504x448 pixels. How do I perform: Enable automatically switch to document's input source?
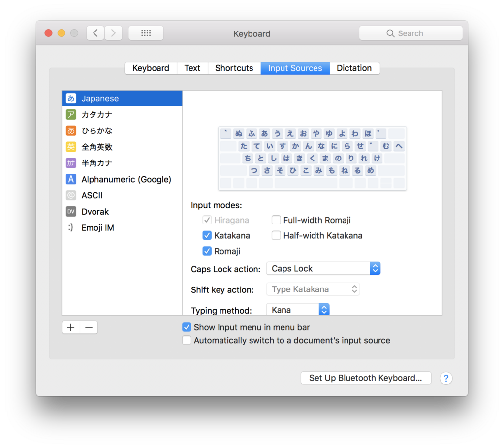pyautogui.click(x=187, y=340)
